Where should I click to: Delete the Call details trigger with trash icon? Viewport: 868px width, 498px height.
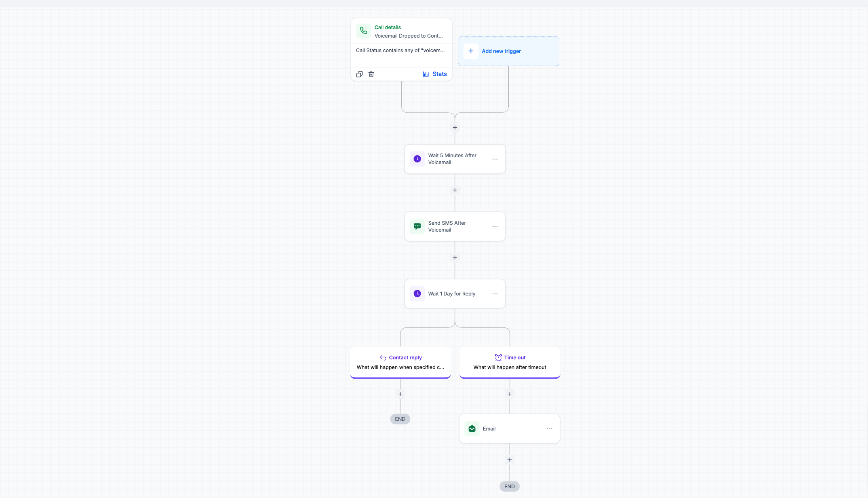tap(371, 74)
